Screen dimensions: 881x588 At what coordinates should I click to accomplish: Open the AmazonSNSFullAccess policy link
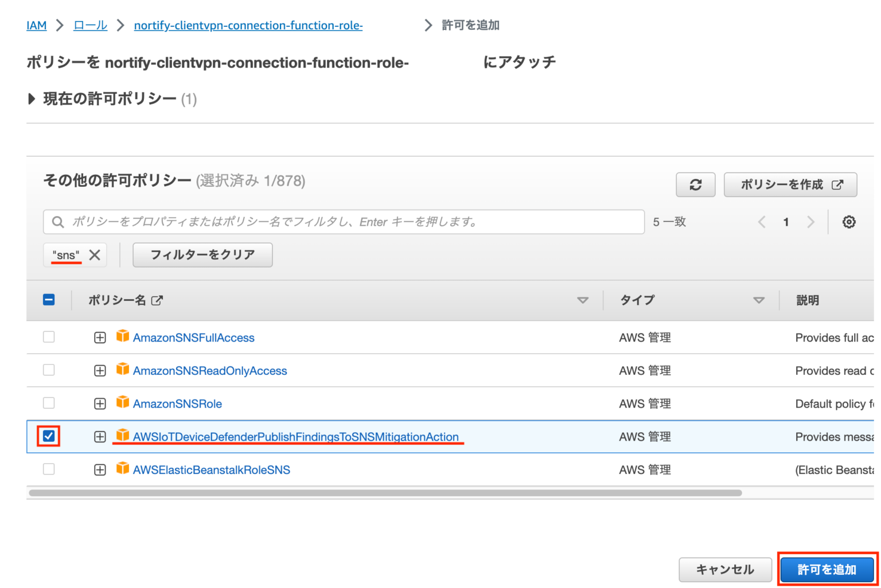point(194,337)
